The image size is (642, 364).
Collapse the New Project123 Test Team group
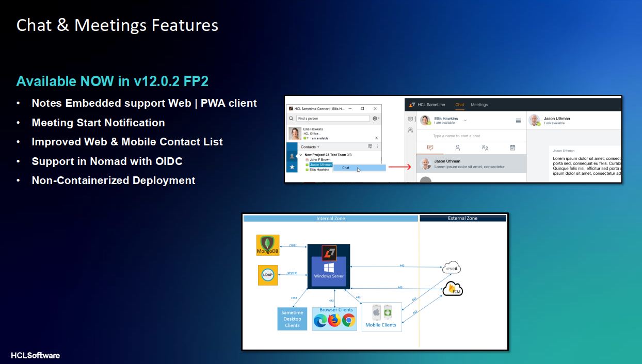point(301,155)
